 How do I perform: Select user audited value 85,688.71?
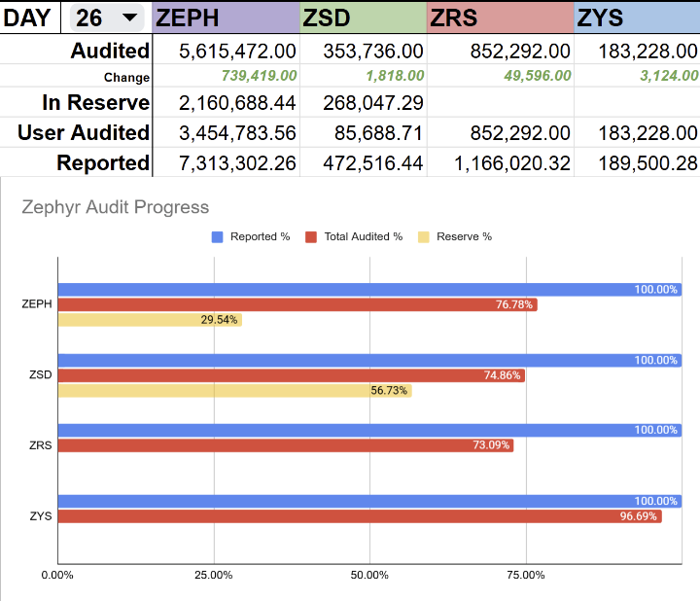(x=378, y=133)
